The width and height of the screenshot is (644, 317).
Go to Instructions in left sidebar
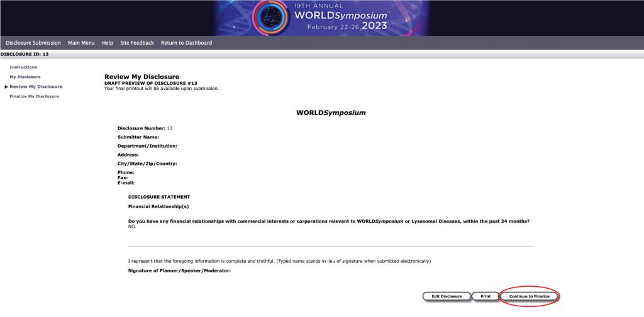[x=23, y=67]
